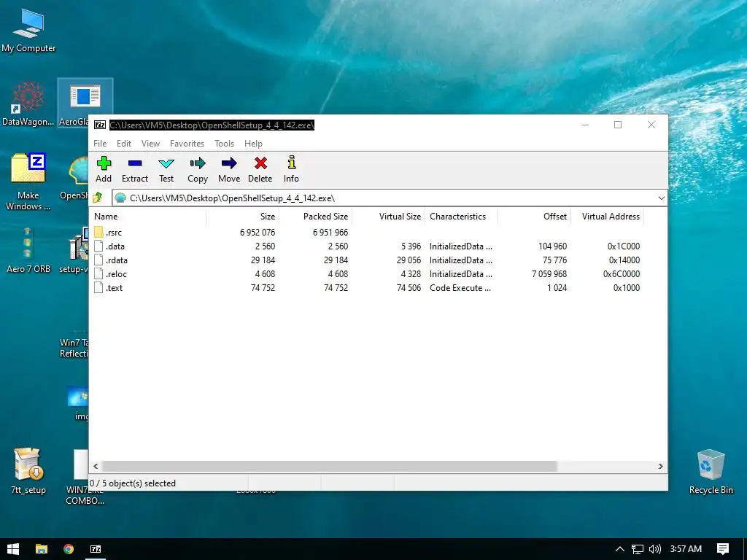747x560 pixels.
Task: Click the network tray icon
Action: tap(638, 549)
